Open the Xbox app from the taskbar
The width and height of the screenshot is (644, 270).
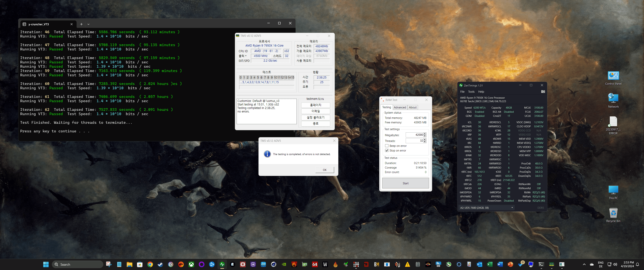191,264
